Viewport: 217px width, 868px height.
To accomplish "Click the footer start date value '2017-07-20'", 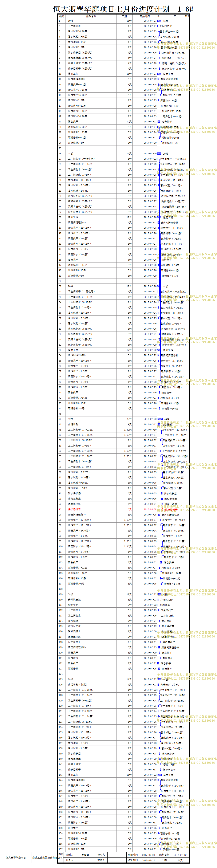I will click(149, 855).
